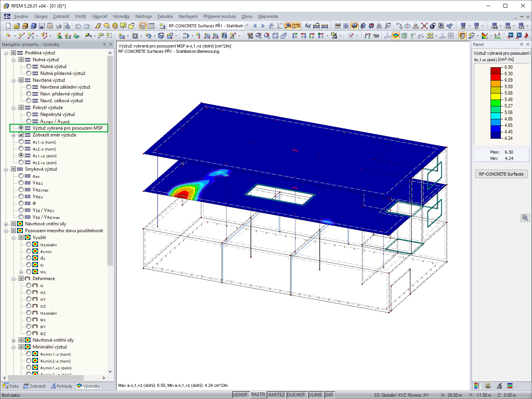Click the magnifier icon right of viewport
Viewport: 532px width, 399px height.
tap(525, 218)
